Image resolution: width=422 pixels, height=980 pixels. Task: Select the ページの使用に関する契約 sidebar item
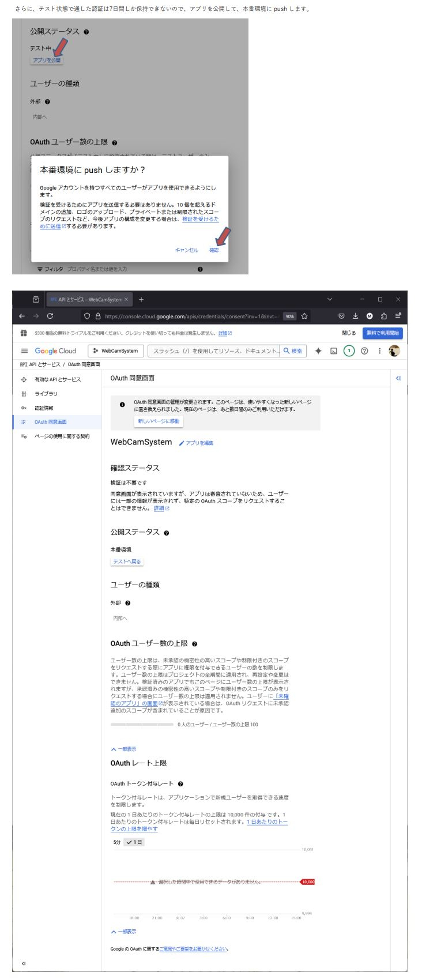pos(57,436)
